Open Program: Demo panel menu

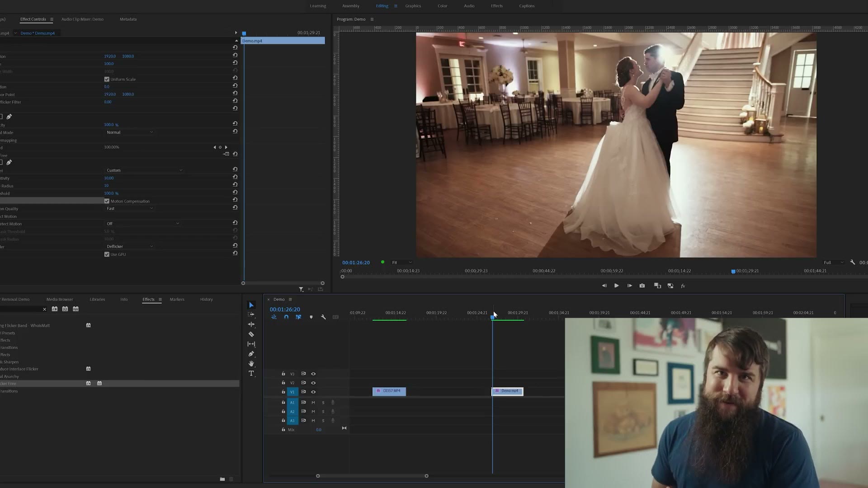(x=372, y=19)
